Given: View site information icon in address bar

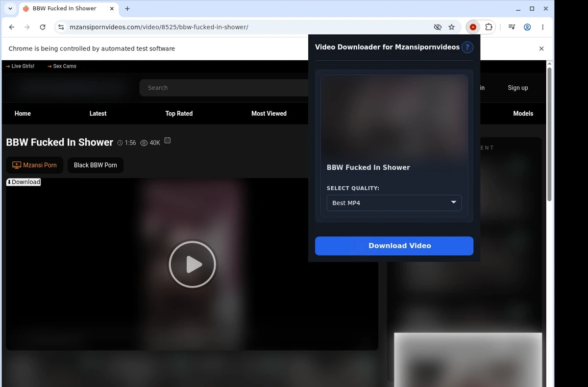Looking at the screenshot, I should [61, 27].
